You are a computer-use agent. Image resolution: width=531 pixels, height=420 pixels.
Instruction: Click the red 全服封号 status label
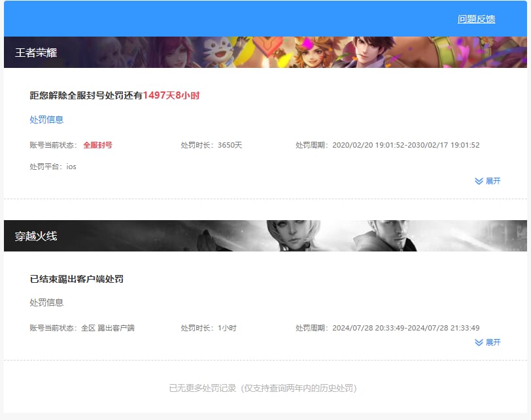(x=98, y=145)
